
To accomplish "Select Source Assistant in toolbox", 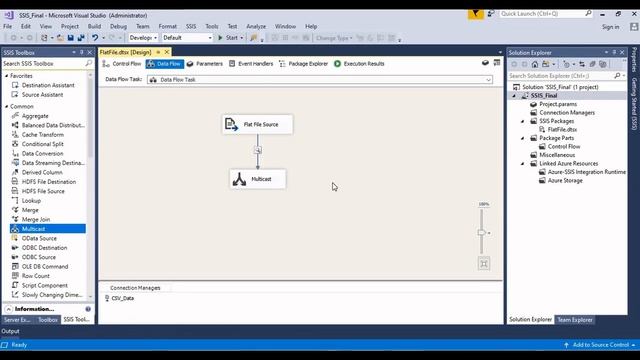I will pyautogui.click(x=42, y=94).
